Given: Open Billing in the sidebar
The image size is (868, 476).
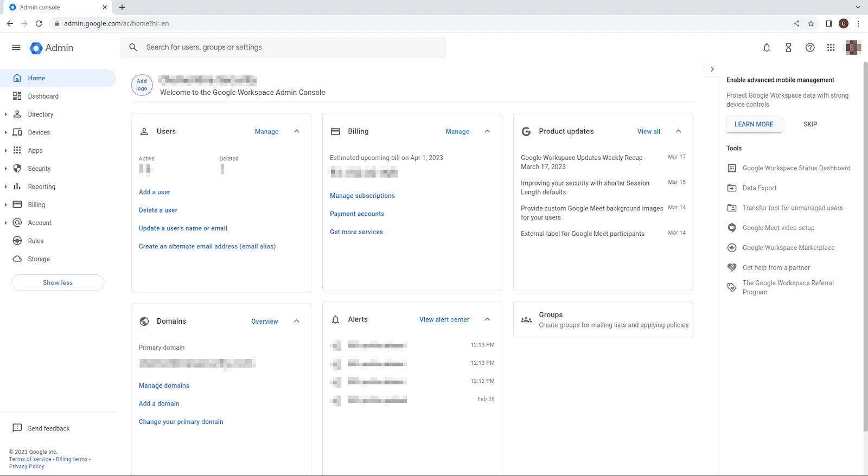Looking at the screenshot, I should [x=58, y=205].
